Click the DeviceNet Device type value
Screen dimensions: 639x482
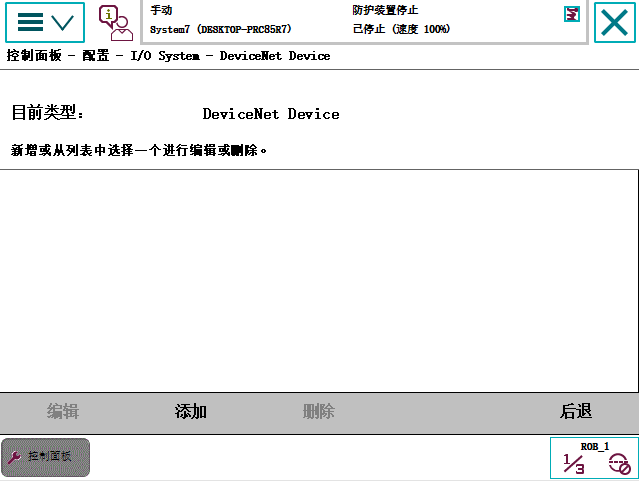pyautogui.click(x=271, y=114)
